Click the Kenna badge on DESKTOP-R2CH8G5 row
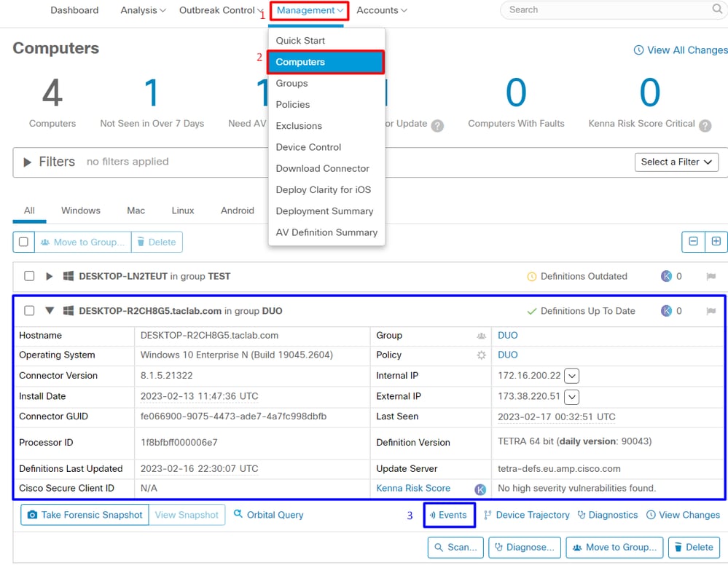This screenshot has height=568, width=728. point(666,311)
